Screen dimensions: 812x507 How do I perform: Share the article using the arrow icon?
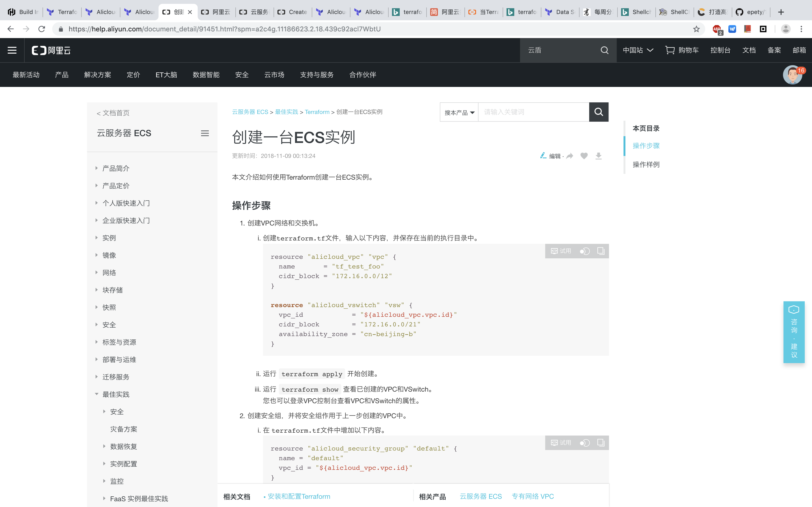click(x=570, y=155)
